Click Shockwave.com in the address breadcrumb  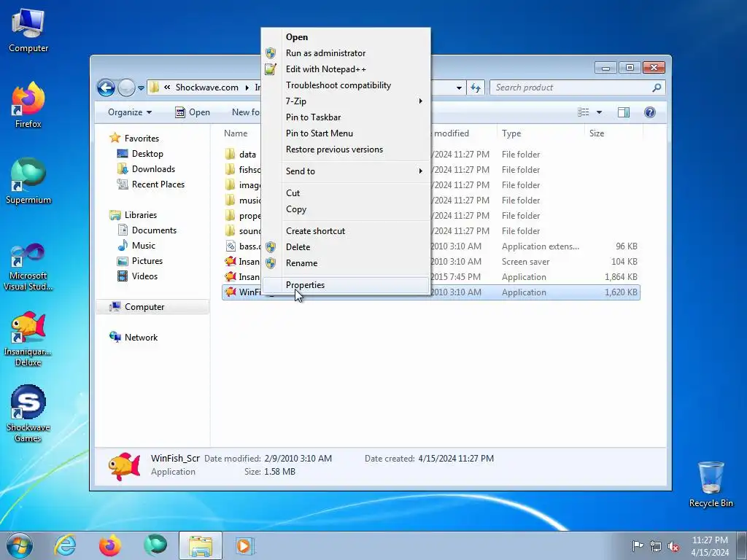(x=206, y=87)
